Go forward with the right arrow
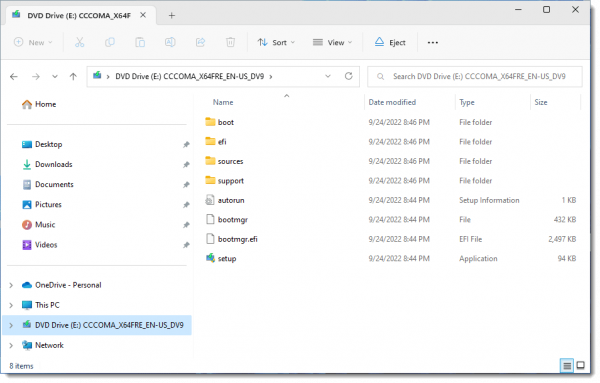 (36, 77)
